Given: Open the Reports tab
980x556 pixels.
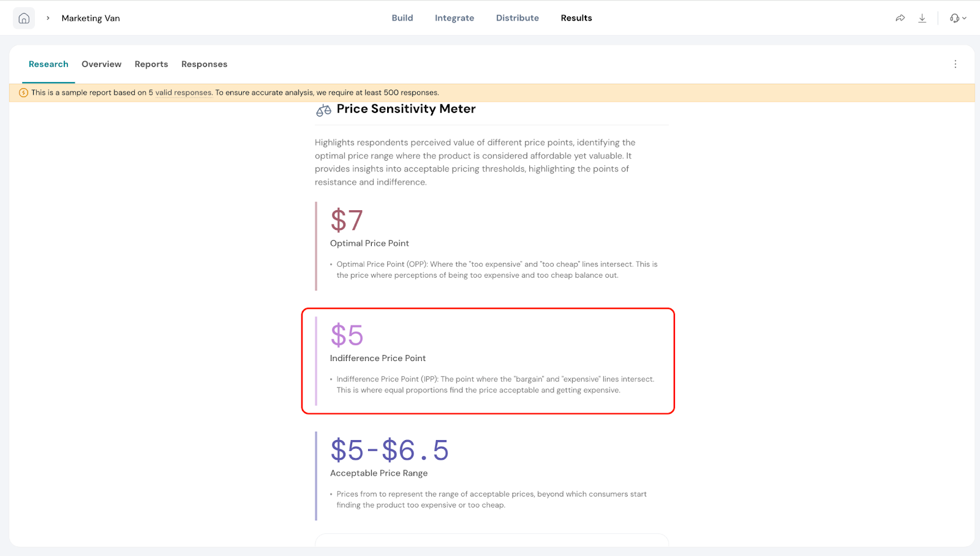Looking at the screenshot, I should (151, 64).
